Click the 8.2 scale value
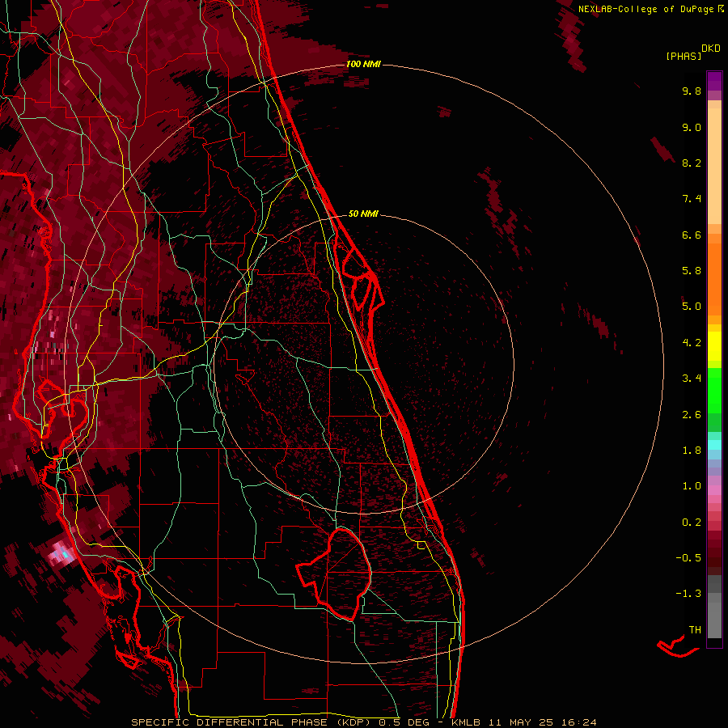 click(692, 163)
